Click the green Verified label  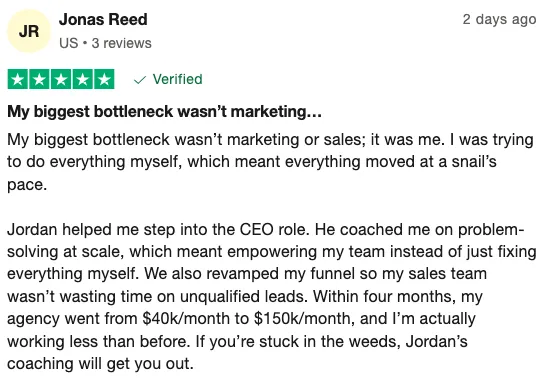177,79
